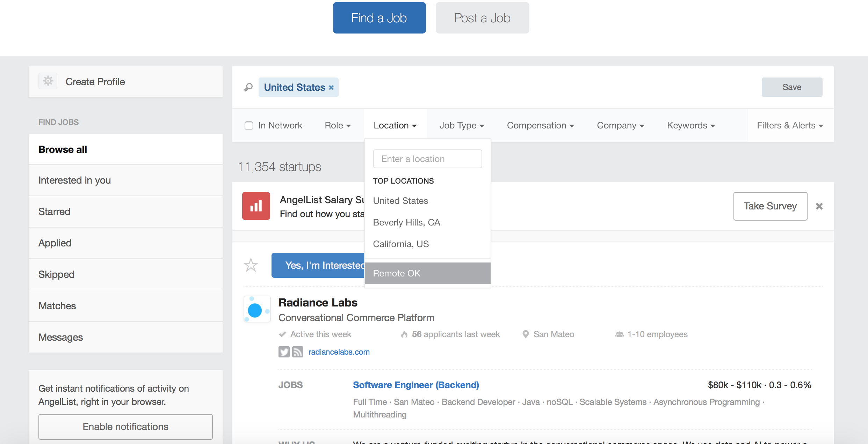Remove the United States filter tag

point(331,88)
